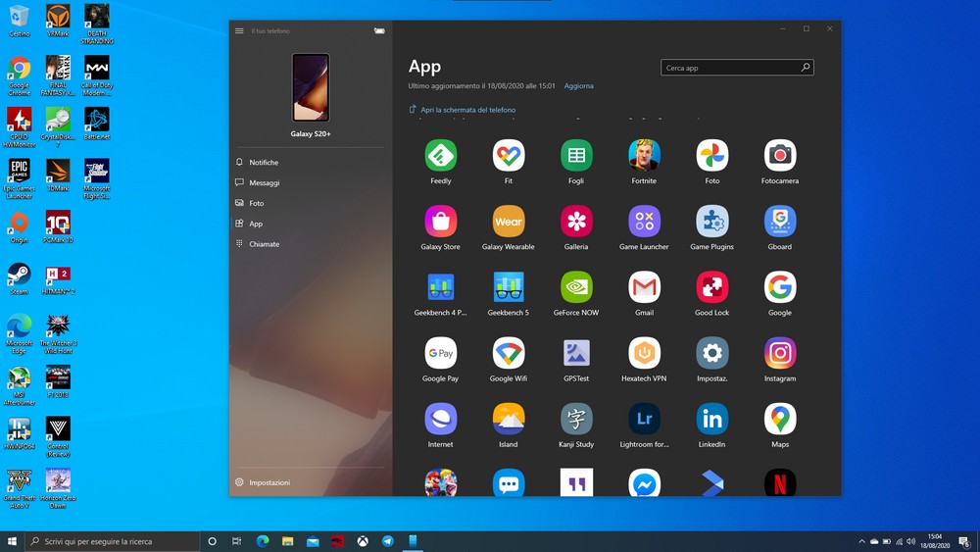This screenshot has height=552, width=980.
Task: Click the search magnifier icon
Action: pos(806,68)
